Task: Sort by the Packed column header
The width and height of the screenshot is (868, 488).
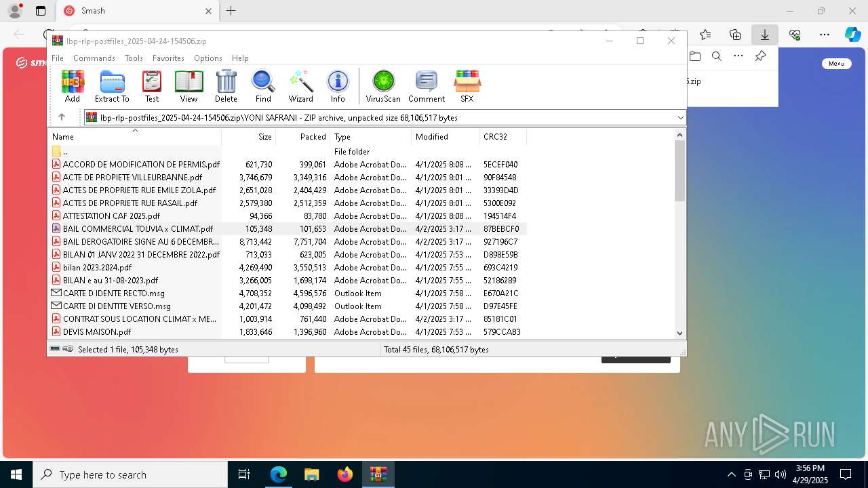Action: click(x=302, y=136)
